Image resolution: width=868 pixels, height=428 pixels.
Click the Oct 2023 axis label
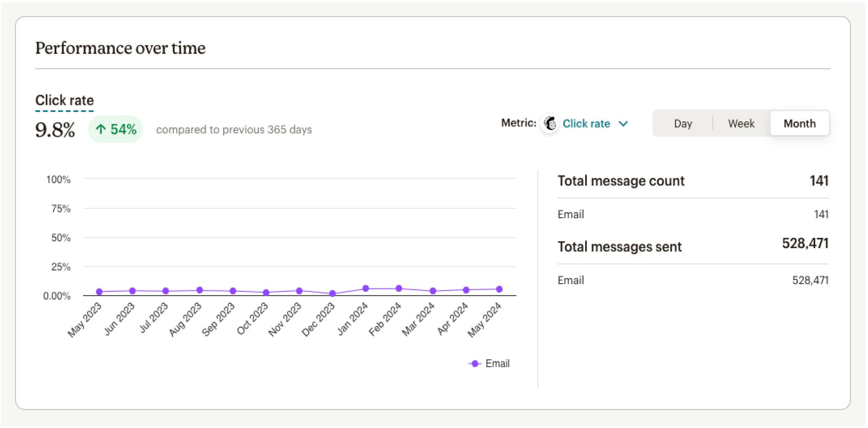click(252, 319)
